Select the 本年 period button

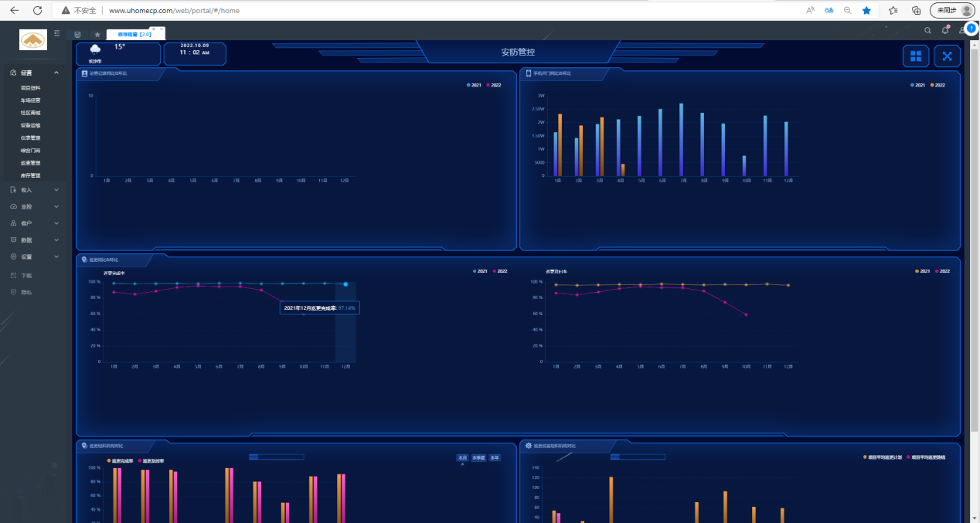point(495,457)
